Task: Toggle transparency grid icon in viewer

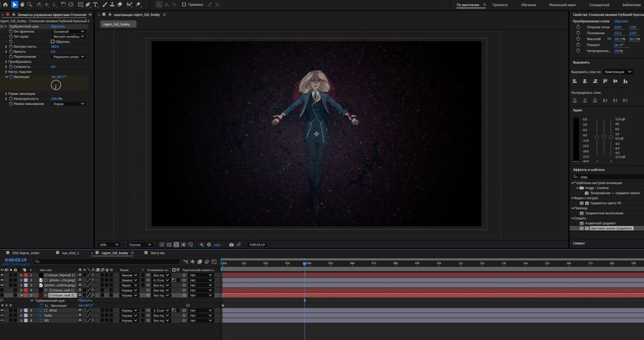Action: [169, 245]
